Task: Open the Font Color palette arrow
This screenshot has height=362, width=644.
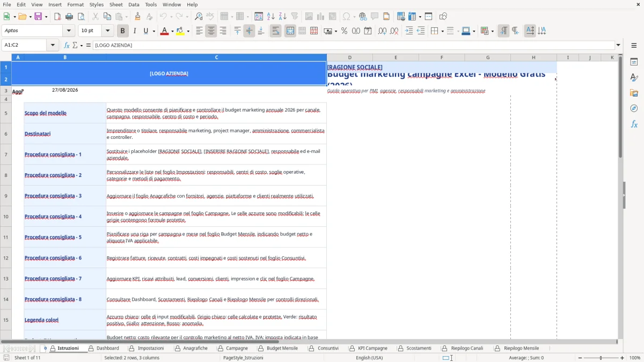Action: pos(171,31)
